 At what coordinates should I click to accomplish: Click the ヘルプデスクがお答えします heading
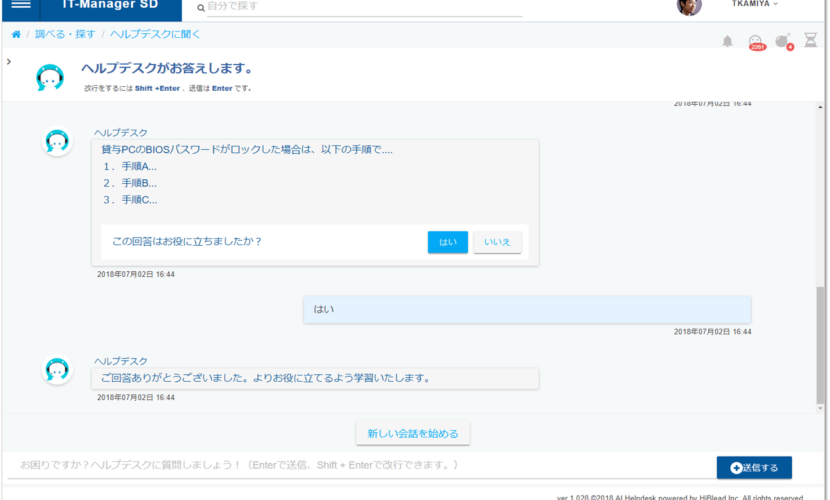167,68
